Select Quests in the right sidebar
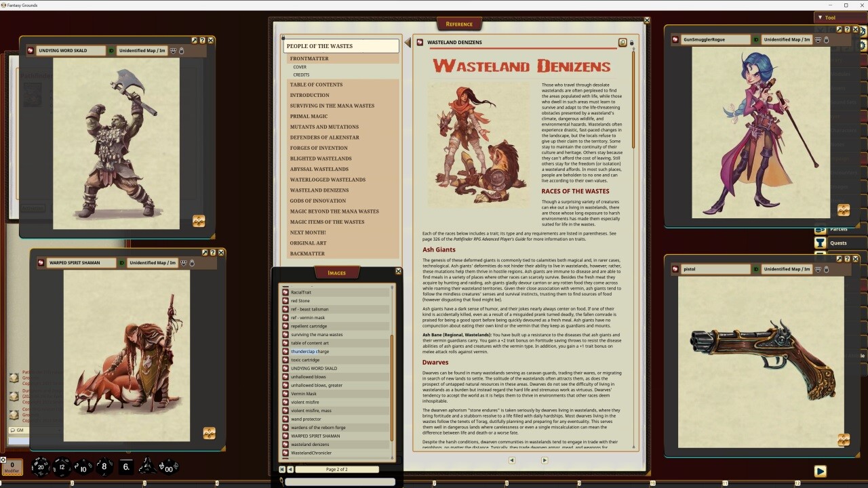Image resolution: width=868 pixels, height=488 pixels. point(838,243)
